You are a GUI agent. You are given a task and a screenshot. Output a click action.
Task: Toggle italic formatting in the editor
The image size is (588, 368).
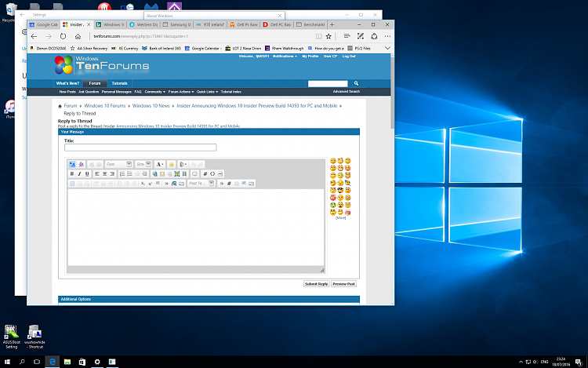pyautogui.click(x=79, y=173)
